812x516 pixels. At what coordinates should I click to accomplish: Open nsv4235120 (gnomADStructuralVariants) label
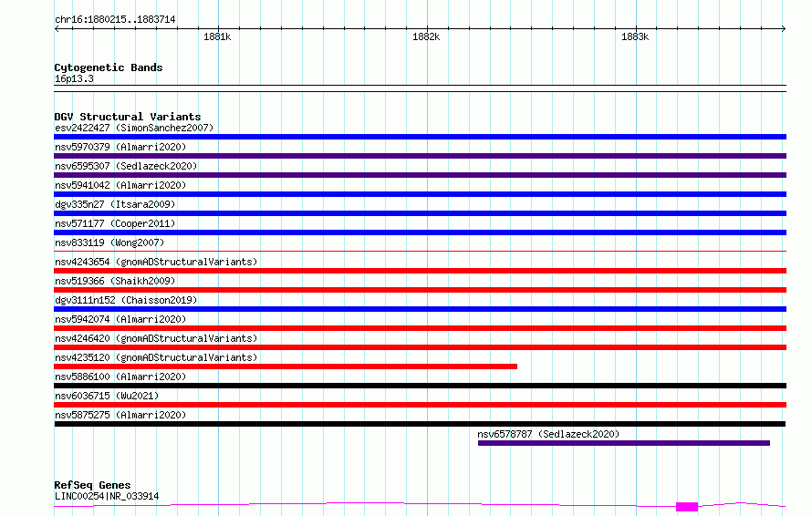156,357
